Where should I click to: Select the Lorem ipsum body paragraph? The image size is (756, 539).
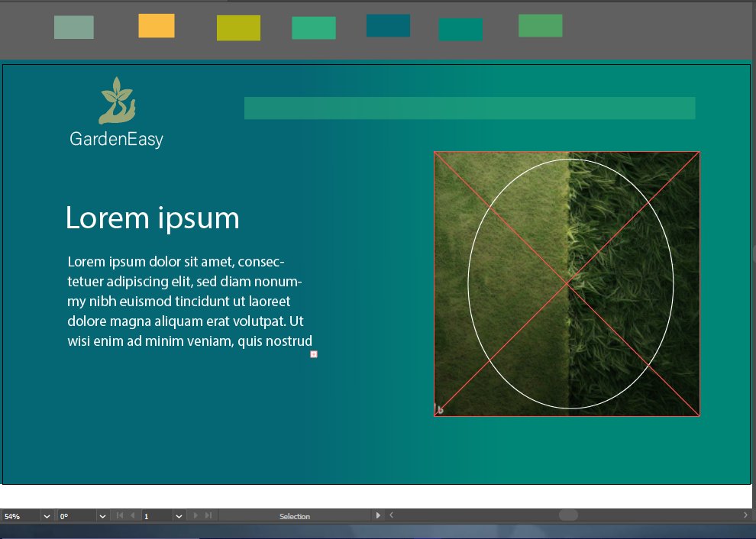tap(190, 302)
